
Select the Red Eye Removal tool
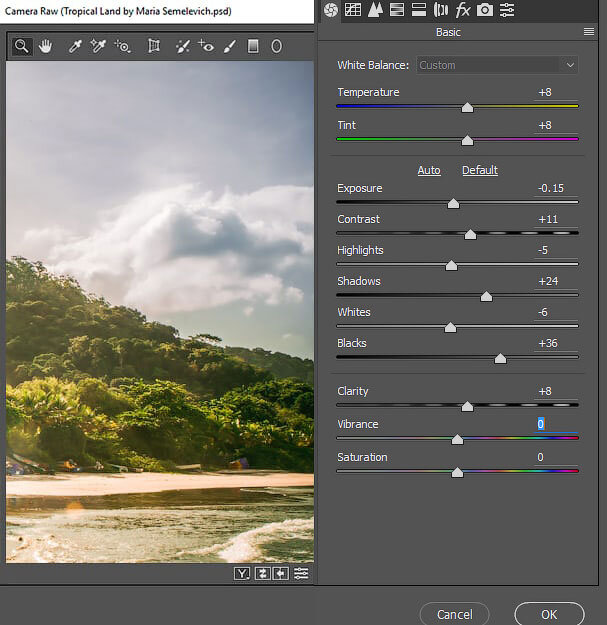206,46
